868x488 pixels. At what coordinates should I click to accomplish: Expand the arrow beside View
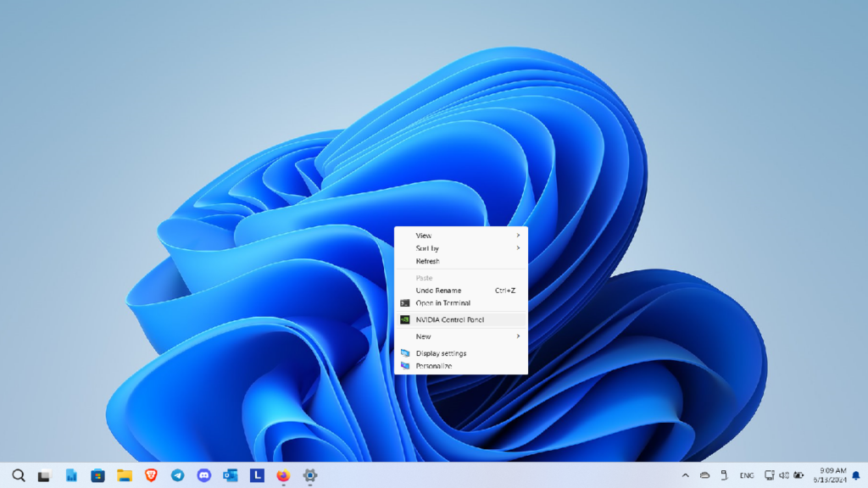518,236
